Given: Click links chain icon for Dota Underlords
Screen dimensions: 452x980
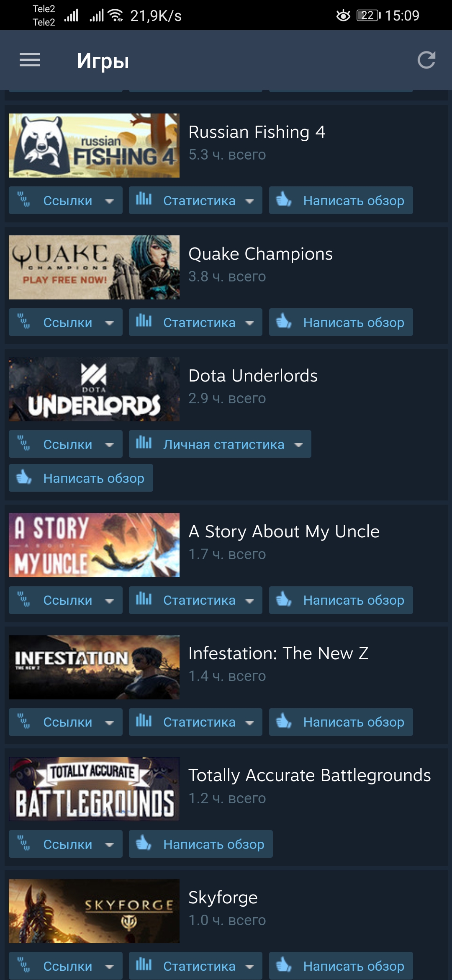Looking at the screenshot, I should 24,444.
